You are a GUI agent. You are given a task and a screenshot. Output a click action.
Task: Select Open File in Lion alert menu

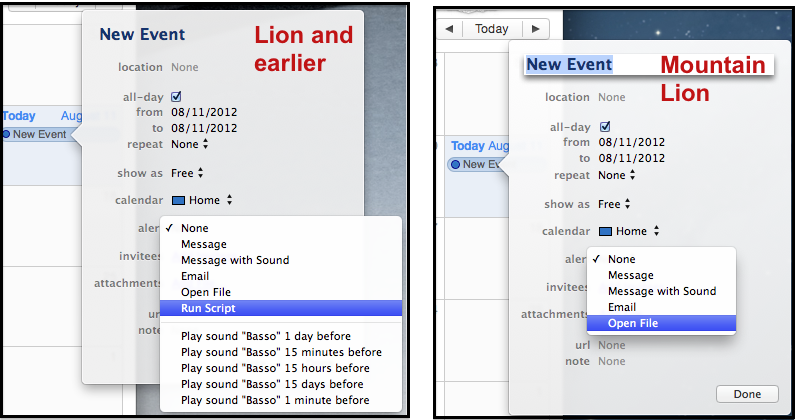281,292
